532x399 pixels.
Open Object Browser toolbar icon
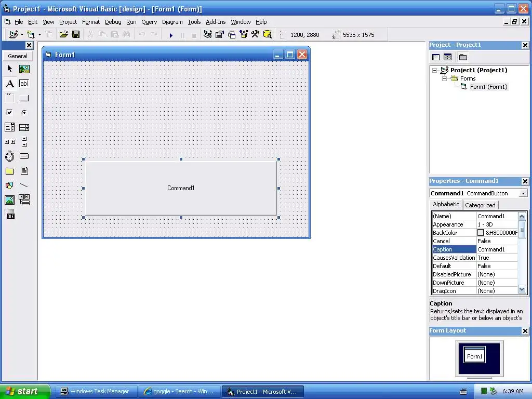pyautogui.click(x=244, y=35)
